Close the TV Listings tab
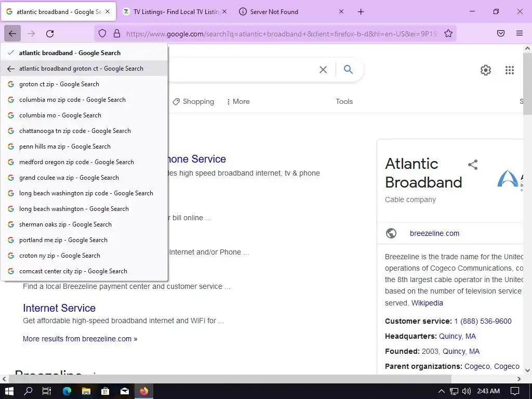532x399 pixels. (224, 11)
